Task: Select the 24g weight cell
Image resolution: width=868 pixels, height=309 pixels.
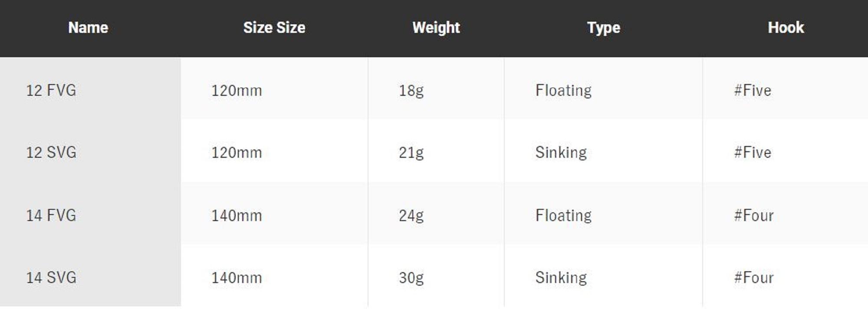Action: click(411, 215)
